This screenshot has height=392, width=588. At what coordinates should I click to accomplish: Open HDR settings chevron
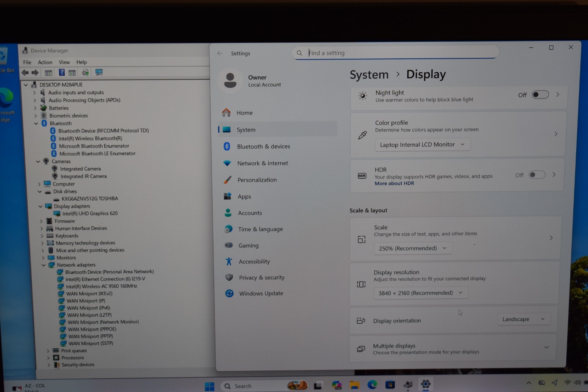click(x=554, y=175)
